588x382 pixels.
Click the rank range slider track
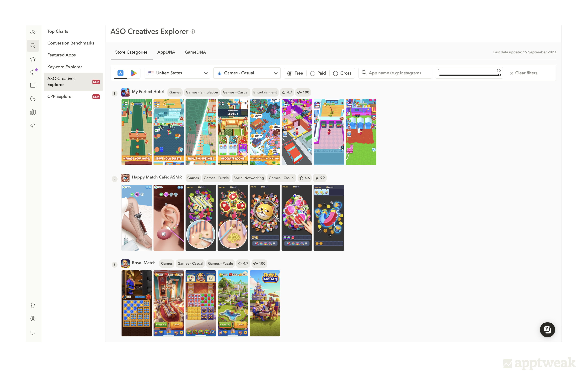click(x=469, y=75)
